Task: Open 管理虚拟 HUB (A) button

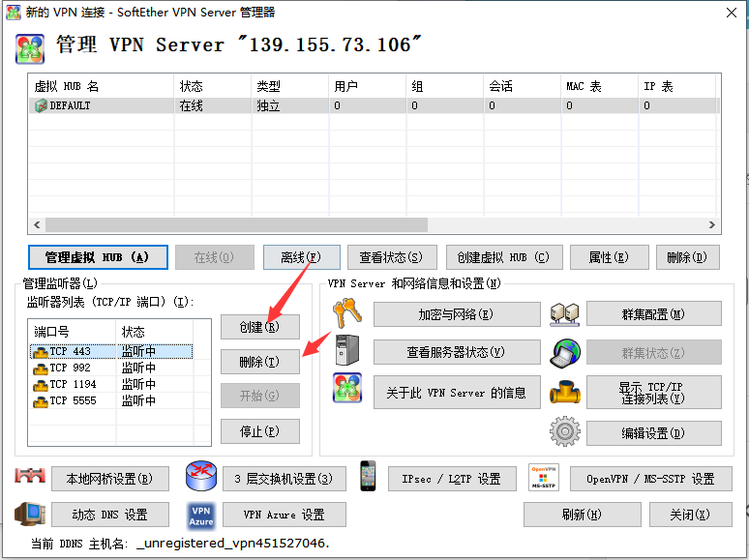Action: pyautogui.click(x=98, y=257)
